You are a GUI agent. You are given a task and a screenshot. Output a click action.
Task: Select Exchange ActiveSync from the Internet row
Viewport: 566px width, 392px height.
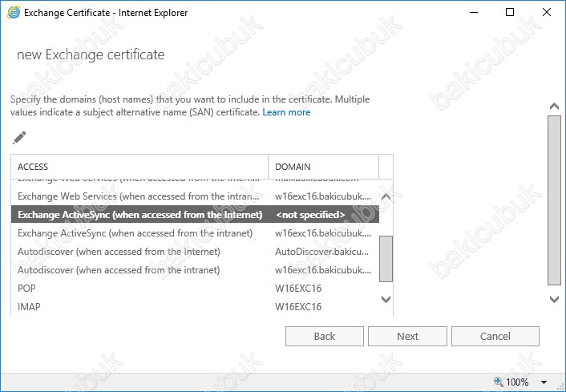[195, 214]
